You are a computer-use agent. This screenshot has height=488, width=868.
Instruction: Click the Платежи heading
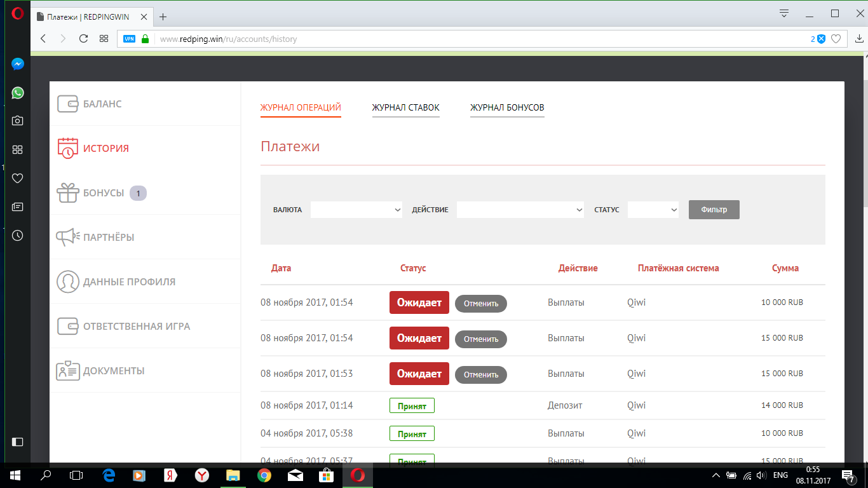coord(290,147)
